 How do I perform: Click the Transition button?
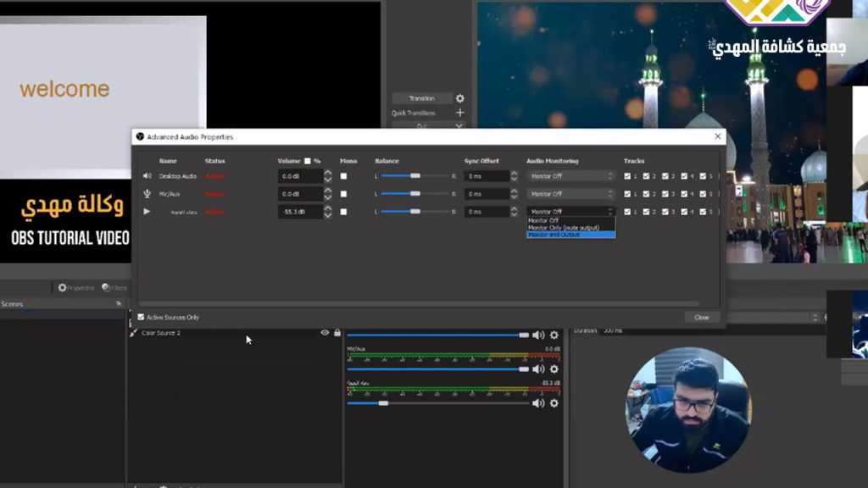click(421, 98)
